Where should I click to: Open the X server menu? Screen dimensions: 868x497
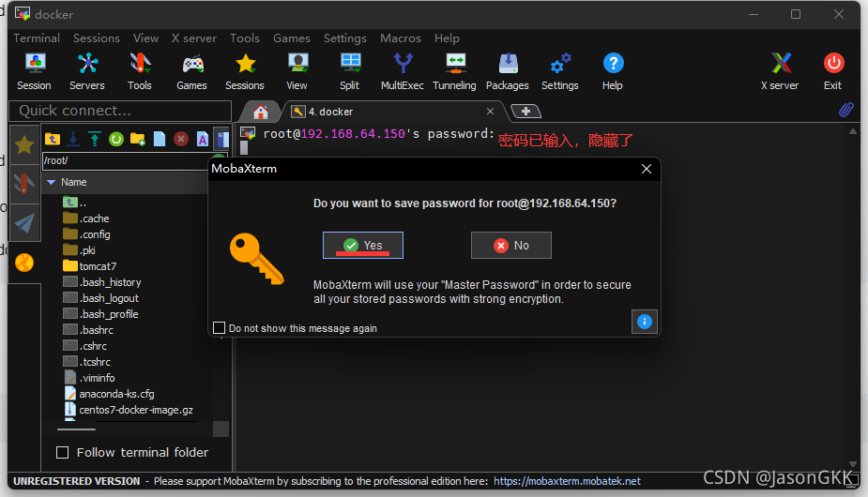pyautogui.click(x=193, y=38)
